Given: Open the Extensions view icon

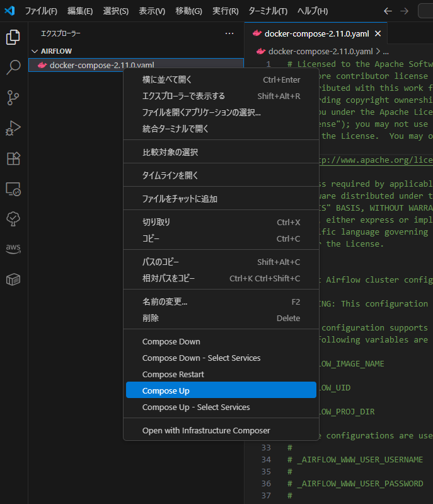Looking at the screenshot, I should tap(13, 158).
